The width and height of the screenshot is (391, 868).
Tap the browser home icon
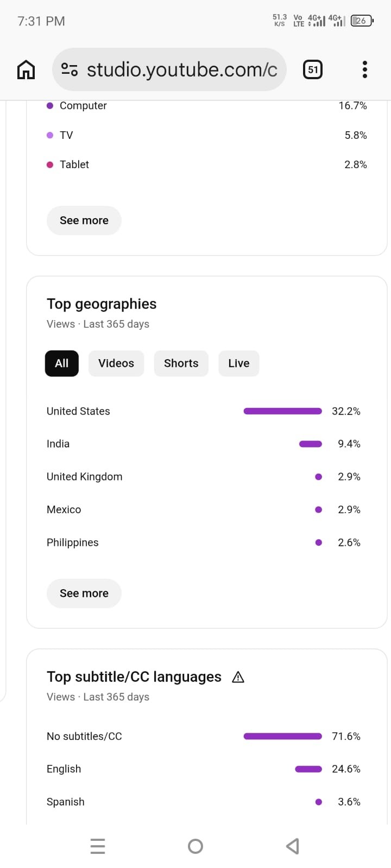(26, 69)
